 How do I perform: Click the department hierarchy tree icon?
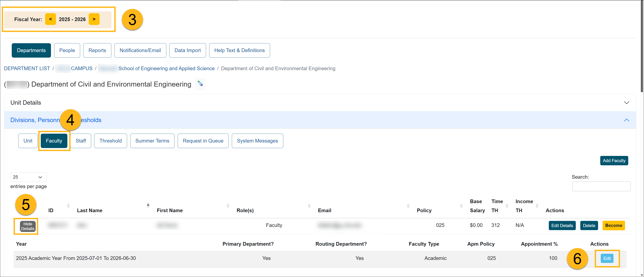[x=200, y=84]
